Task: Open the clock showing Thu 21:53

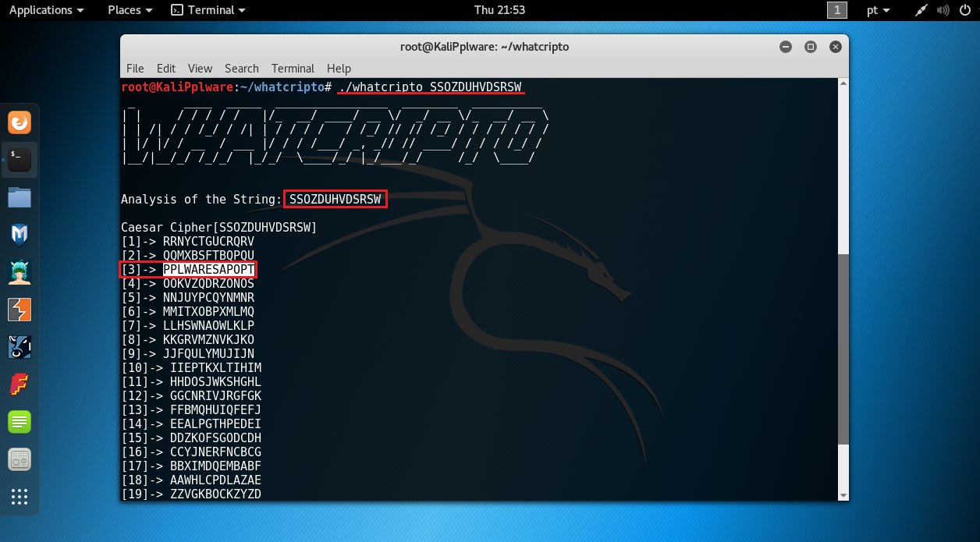Action: [499, 10]
